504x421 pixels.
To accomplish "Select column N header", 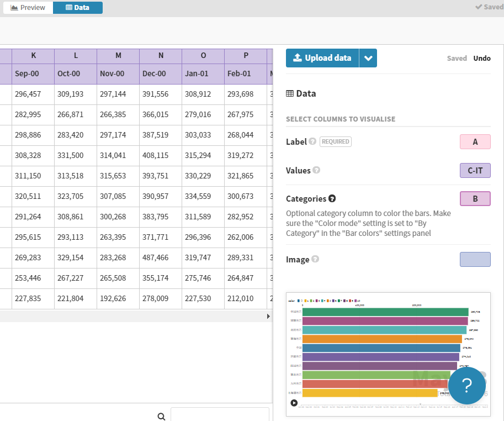I will pyautogui.click(x=161, y=56).
